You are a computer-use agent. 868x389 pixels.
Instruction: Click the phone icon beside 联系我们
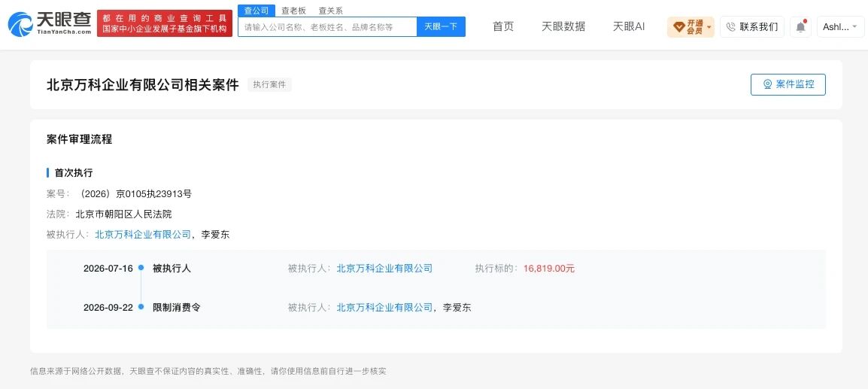tap(730, 26)
